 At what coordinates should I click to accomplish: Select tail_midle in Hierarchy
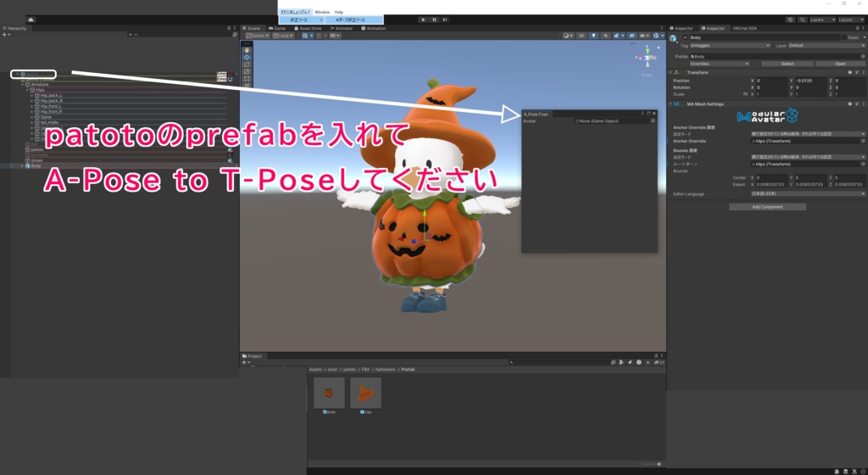tap(48, 122)
